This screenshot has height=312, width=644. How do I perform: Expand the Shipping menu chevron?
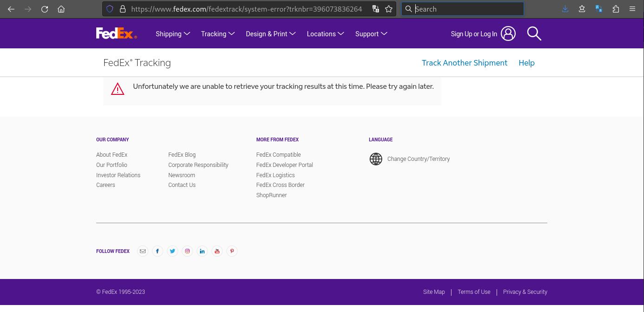(187, 33)
